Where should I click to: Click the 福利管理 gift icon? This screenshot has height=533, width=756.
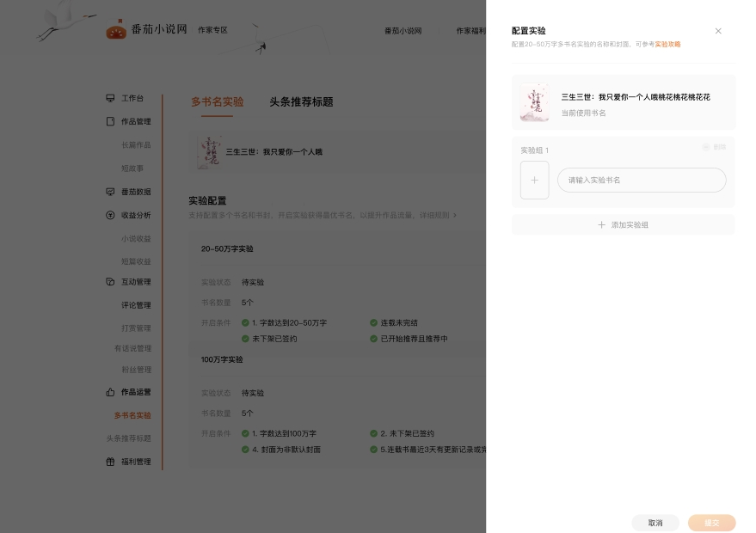110,462
